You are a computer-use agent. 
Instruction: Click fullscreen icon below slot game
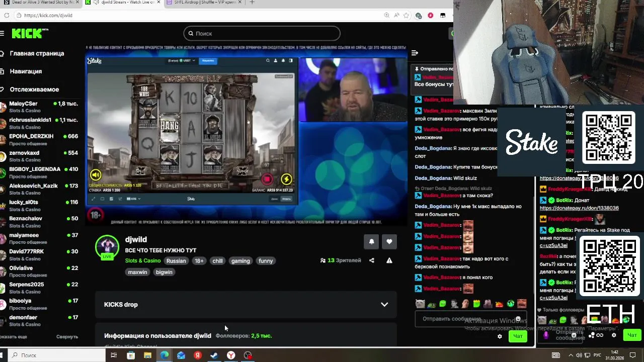coord(94,199)
